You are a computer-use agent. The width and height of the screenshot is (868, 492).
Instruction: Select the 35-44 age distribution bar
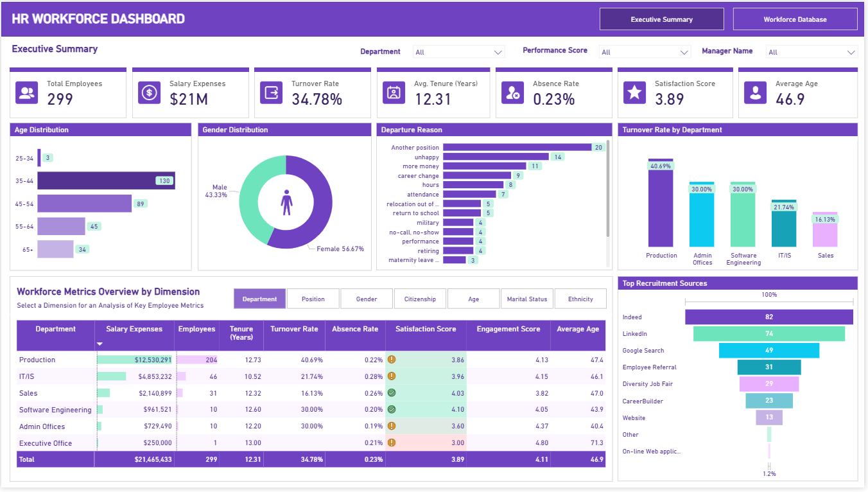coord(106,180)
